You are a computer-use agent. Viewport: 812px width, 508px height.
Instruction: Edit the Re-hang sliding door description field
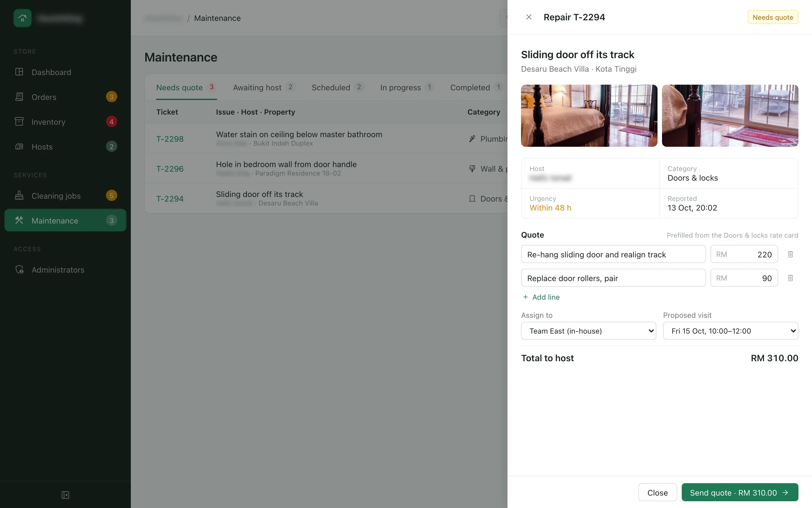tap(613, 254)
